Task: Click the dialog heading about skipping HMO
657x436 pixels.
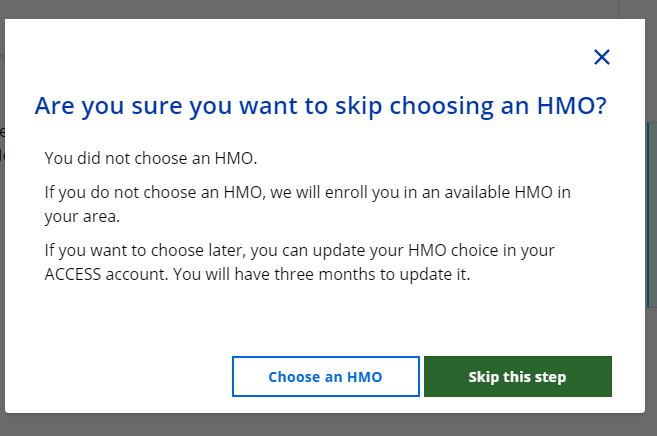Action: [321, 106]
